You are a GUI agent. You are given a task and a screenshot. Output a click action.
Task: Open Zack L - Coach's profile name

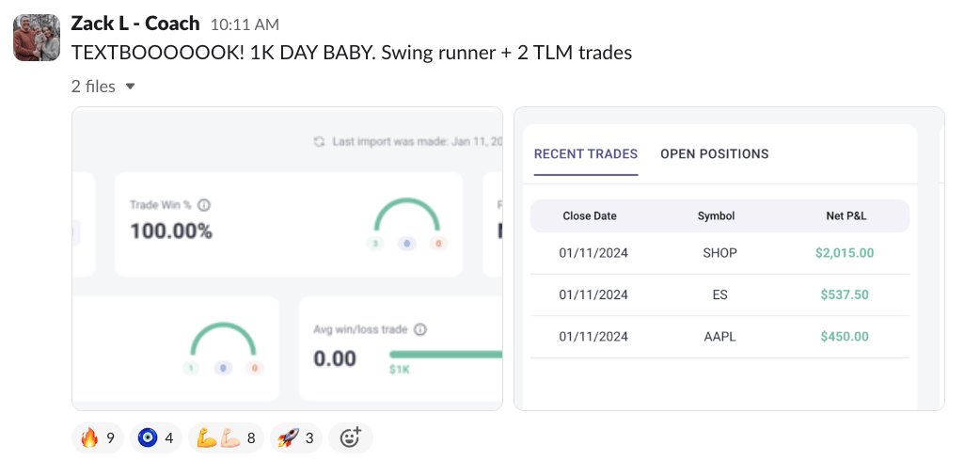pyautogui.click(x=135, y=24)
